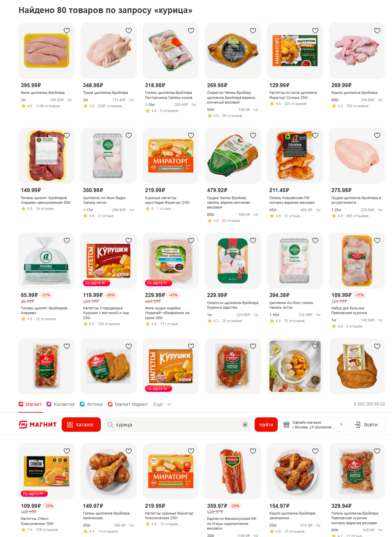Favorite Филе цыпленка-бройлера with the heart
Image resolution: width=392 pixels, height=537 pixels.
click(x=67, y=31)
